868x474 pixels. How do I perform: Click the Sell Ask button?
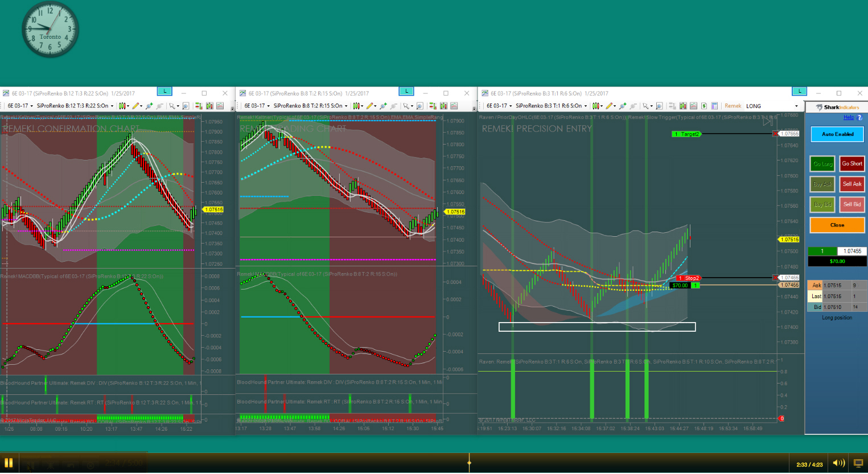point(852,184)
